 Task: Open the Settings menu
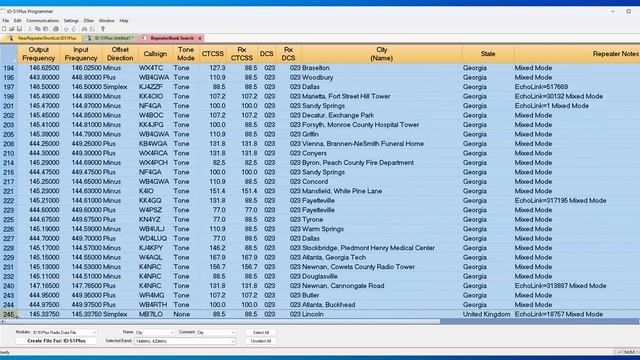click(71, 20)
